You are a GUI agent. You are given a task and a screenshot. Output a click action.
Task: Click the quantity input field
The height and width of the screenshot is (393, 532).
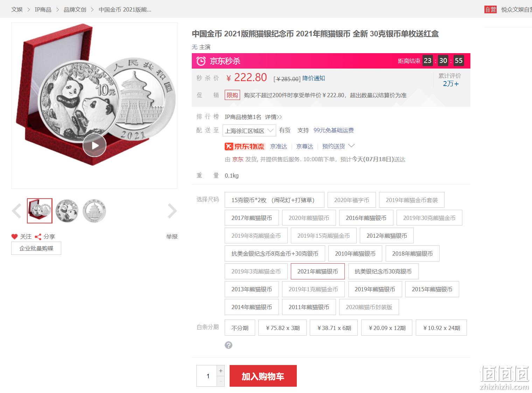click(x=208, y=376)
